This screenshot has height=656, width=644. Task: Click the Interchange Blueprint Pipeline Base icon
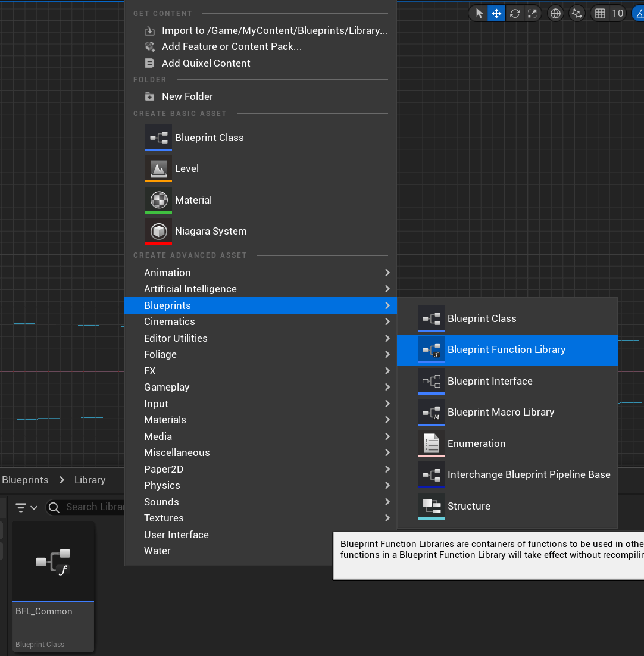431,475
